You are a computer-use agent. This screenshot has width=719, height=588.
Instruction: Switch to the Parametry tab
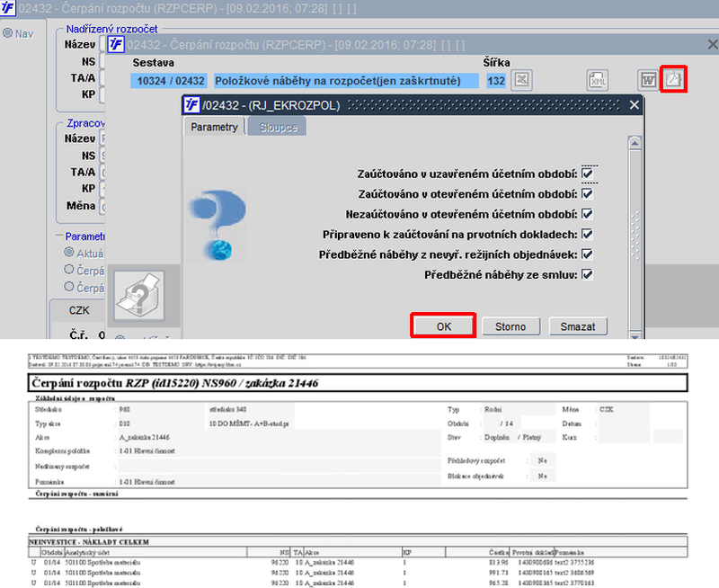[x=214, y=127]
